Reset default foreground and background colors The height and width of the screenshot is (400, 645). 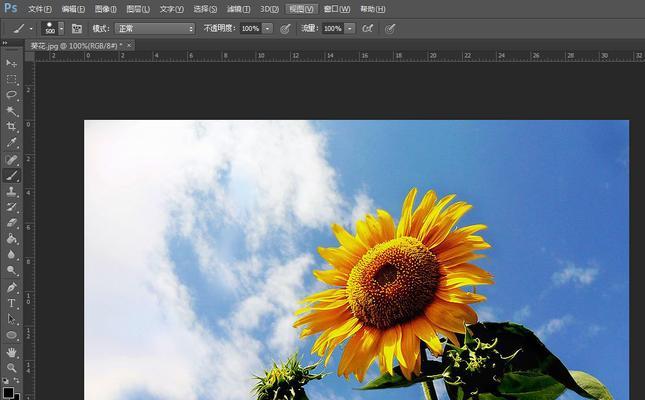point(5,381)
